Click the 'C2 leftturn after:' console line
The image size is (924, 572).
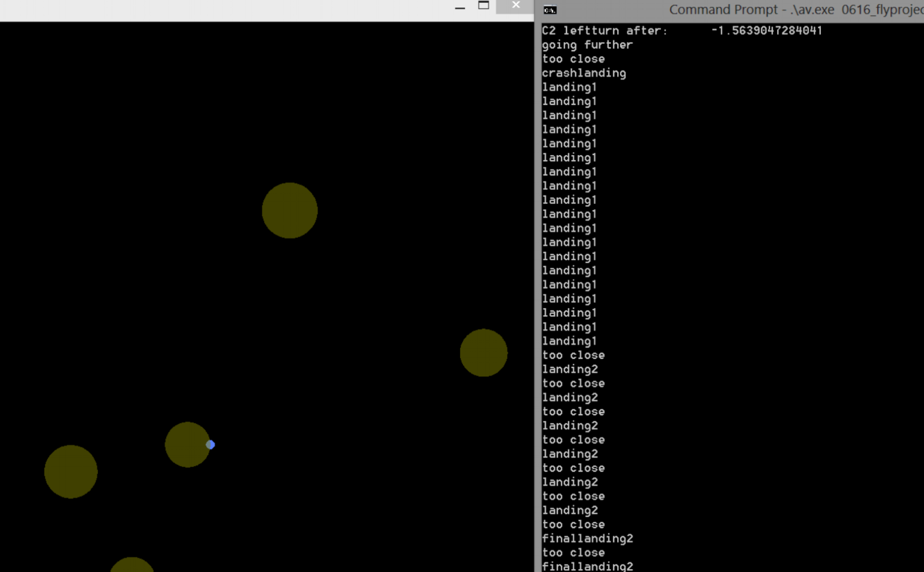(605, 30)
